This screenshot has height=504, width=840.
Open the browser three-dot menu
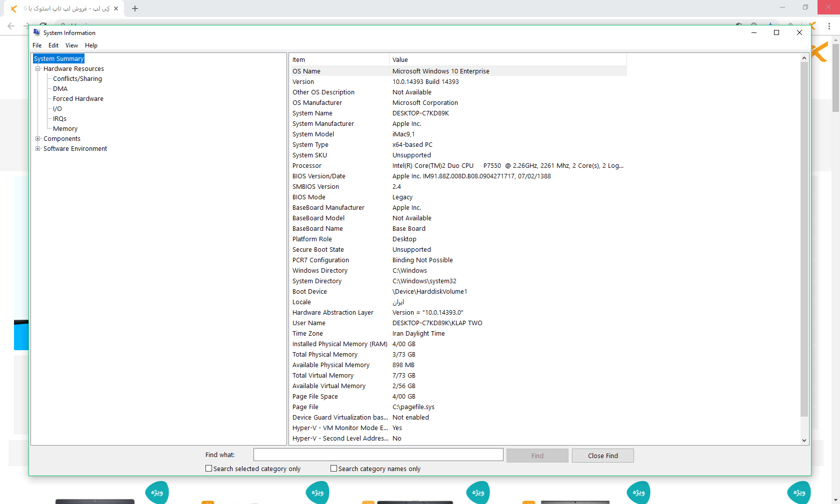829,26
